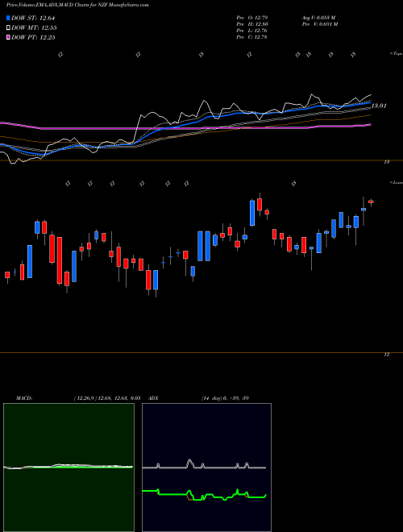The width and height of the screenshot is (403, 532).
Task: Click the last red candle on the candlestick chart
Action: tap(371, 202)
